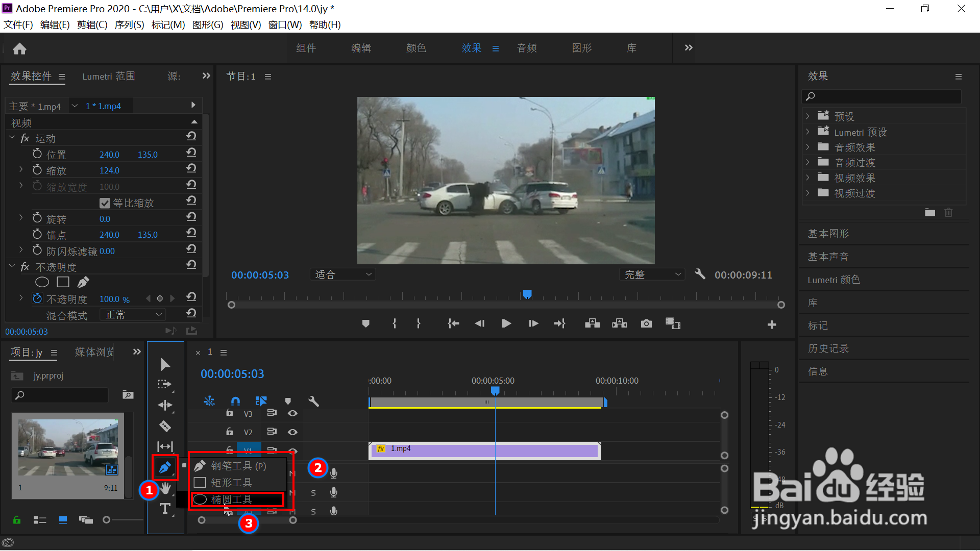Uncheck the 等比缩放 checkbox
980x551 pixels.
coord(105,203)
